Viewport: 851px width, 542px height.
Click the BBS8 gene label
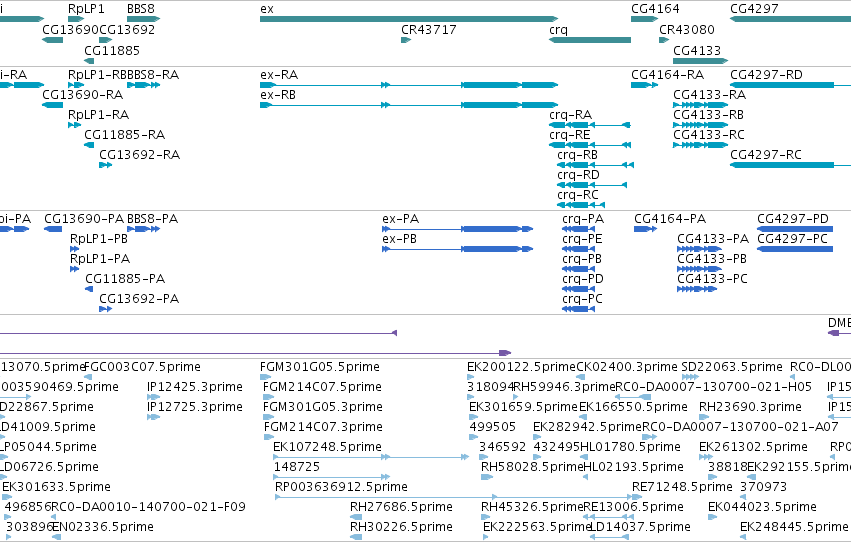[x=141, y=9]
